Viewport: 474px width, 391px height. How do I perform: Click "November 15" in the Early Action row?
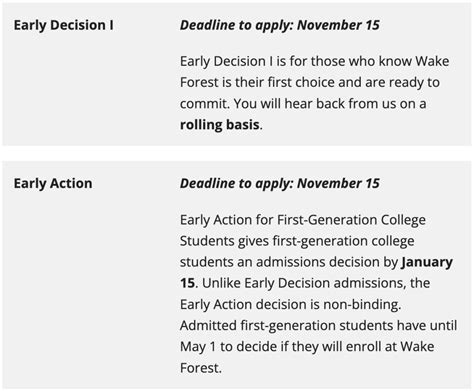(338, 184)
